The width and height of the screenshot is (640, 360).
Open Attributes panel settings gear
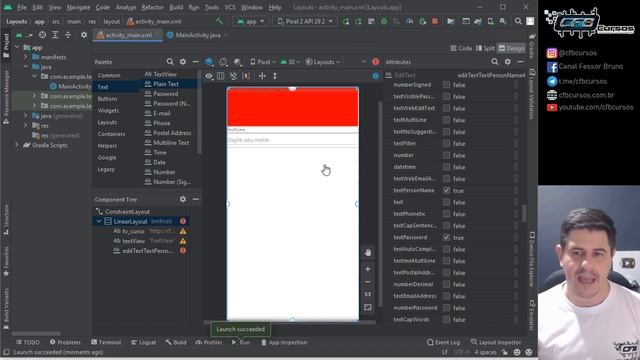(x=507, y=62)
